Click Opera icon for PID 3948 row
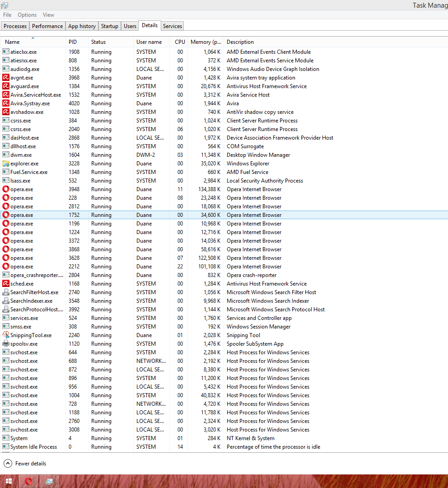The image size is (448, 488). (5, 189)
